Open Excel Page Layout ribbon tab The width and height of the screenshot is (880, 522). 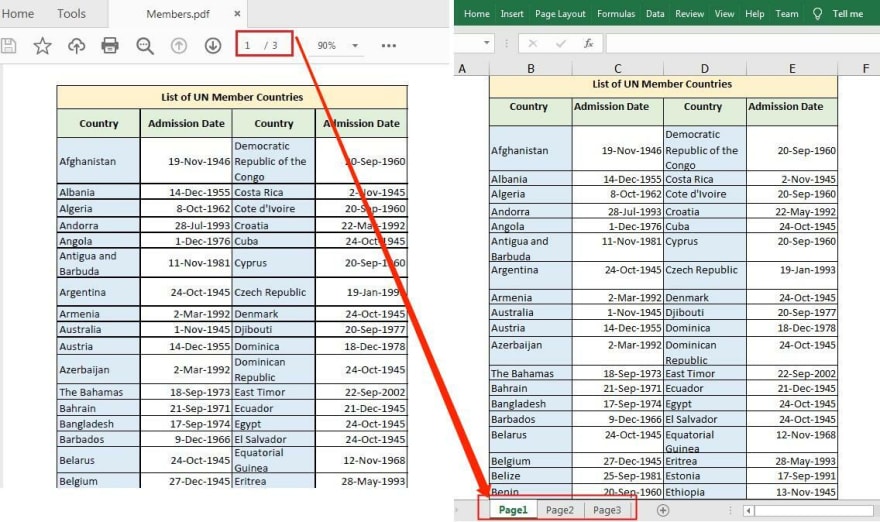coord(560,13)
